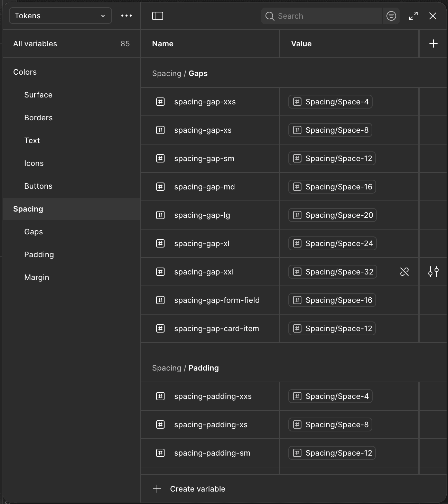Open the search filter options icon

(391, 16)
